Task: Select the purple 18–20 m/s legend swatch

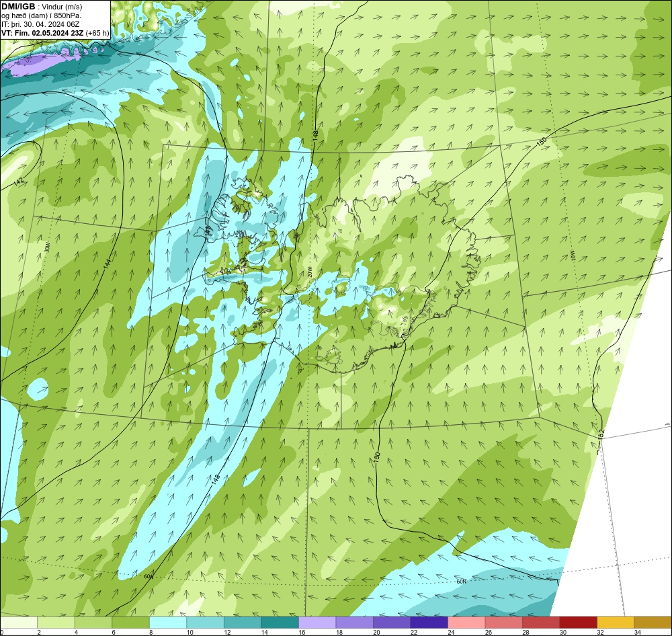Action: coord(354,623)
